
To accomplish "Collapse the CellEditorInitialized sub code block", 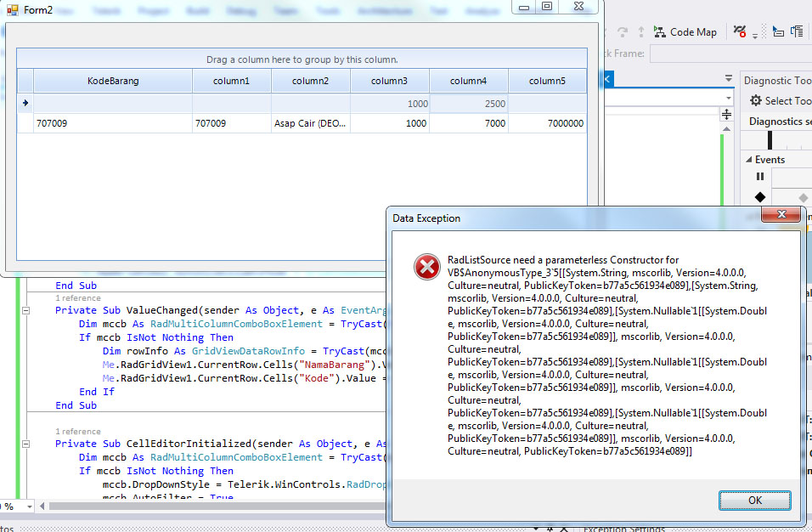I will pyautogui.click(x=25, y=444).
